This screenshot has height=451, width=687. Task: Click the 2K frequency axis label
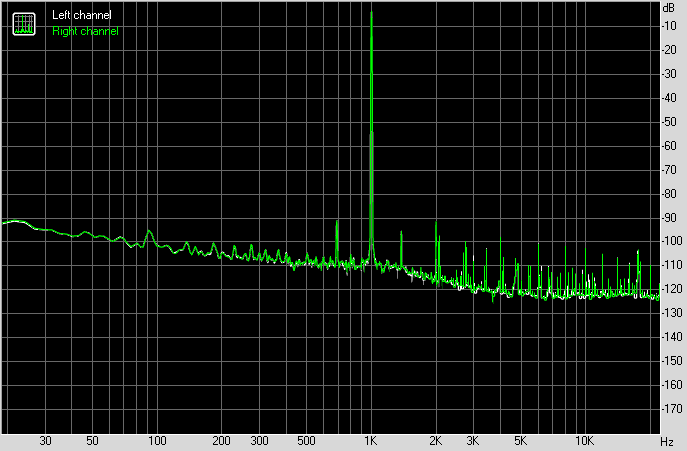pyautogui.click(x=436, y=441)
